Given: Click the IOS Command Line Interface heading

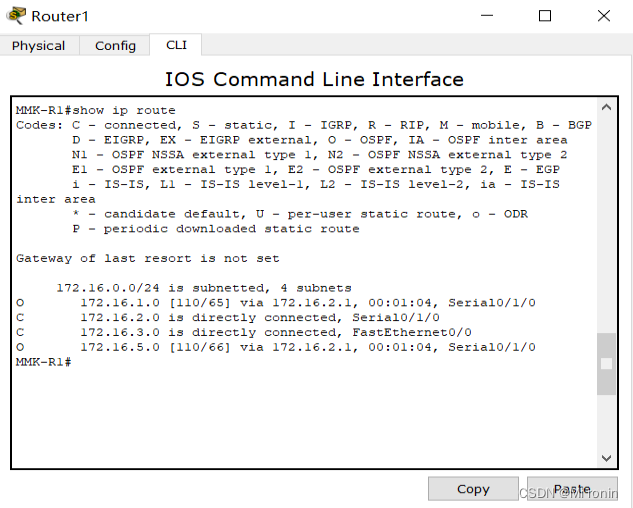Looking at the screenshot, I should [314, 79].
